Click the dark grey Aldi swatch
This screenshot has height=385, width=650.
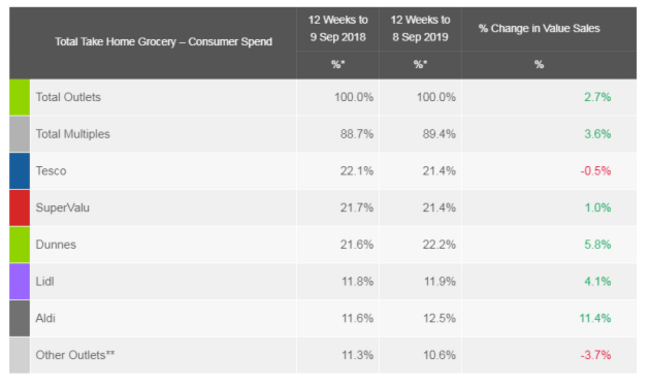click(19, 318)
